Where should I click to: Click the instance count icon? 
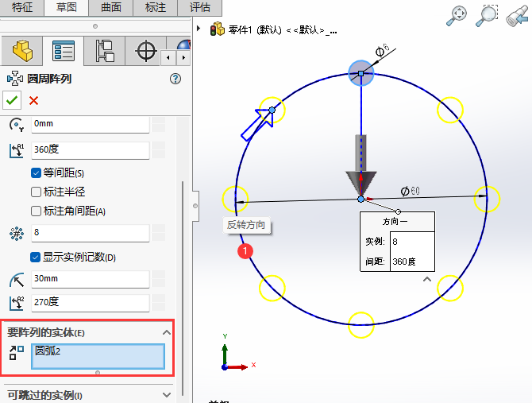[17, 234]
